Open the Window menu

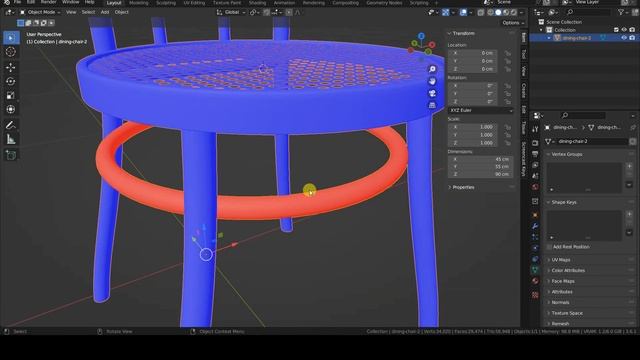coord(71,2)
